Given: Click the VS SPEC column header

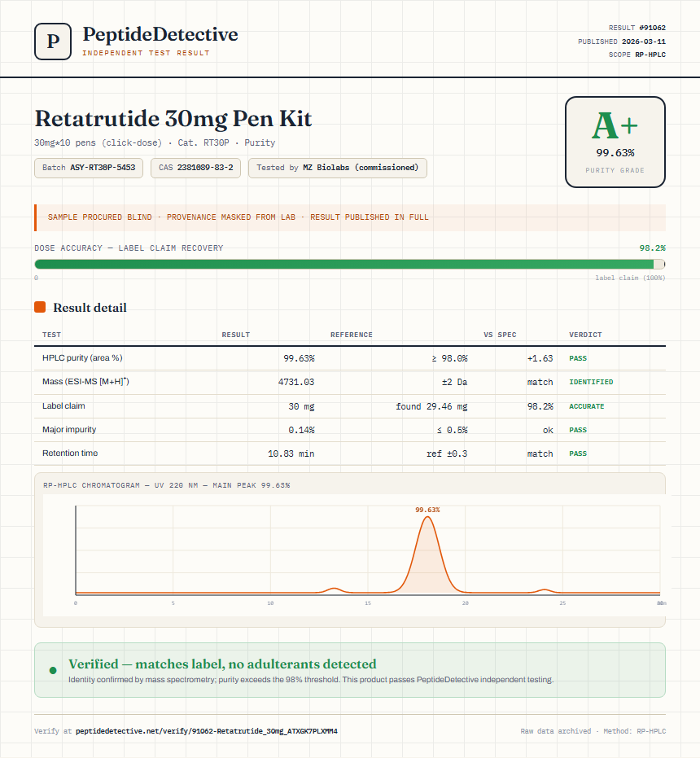Looking at the screenshot, I should [500, 335].
